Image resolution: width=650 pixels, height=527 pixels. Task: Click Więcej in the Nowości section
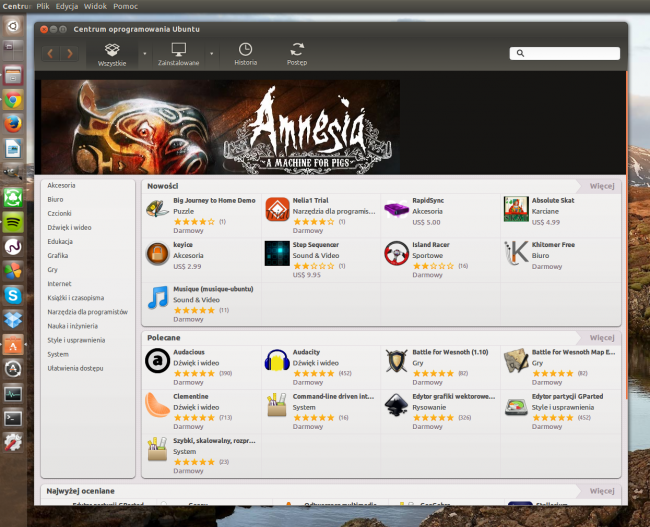coord(601,186)
